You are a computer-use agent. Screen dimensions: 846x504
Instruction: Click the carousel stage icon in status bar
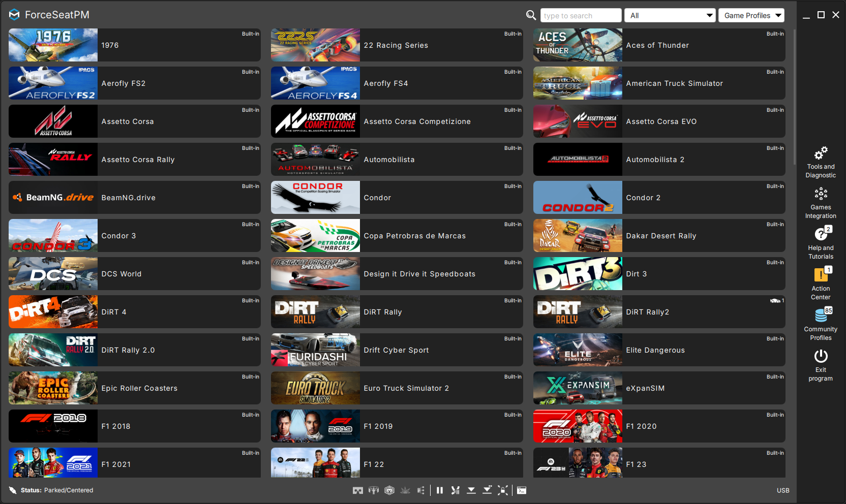coord(374,490)
